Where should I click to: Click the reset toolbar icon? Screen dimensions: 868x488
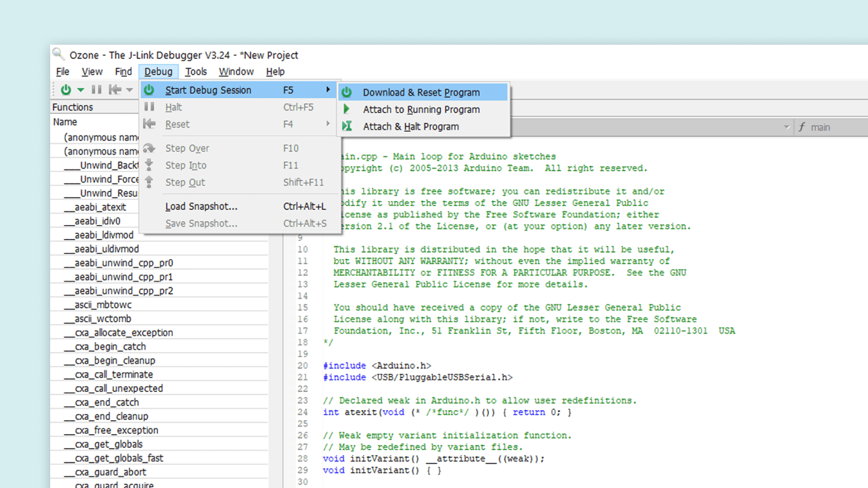click(115, 90)
